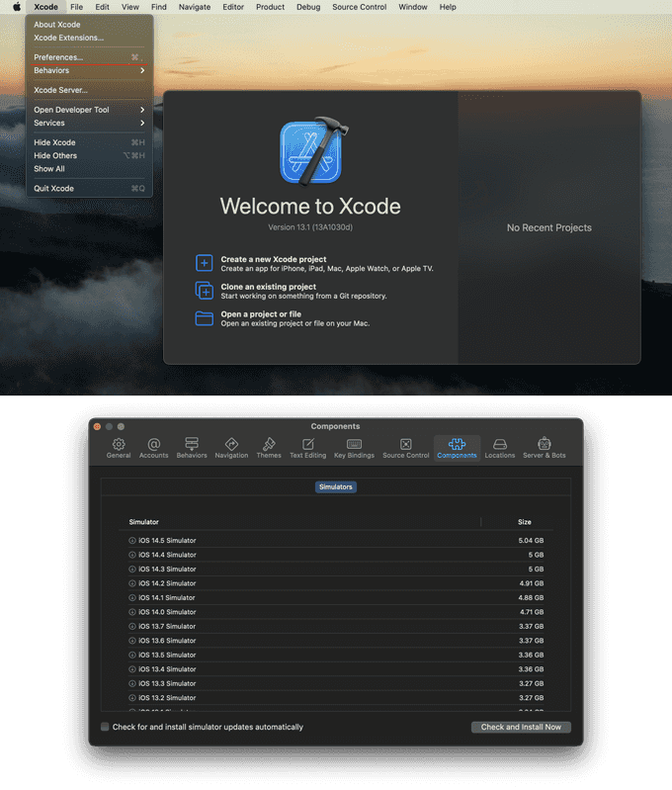Download the iOS 13.6 Simulator
Screen dimensions: 672x790
pyautogui.click(x=132, y=641)
